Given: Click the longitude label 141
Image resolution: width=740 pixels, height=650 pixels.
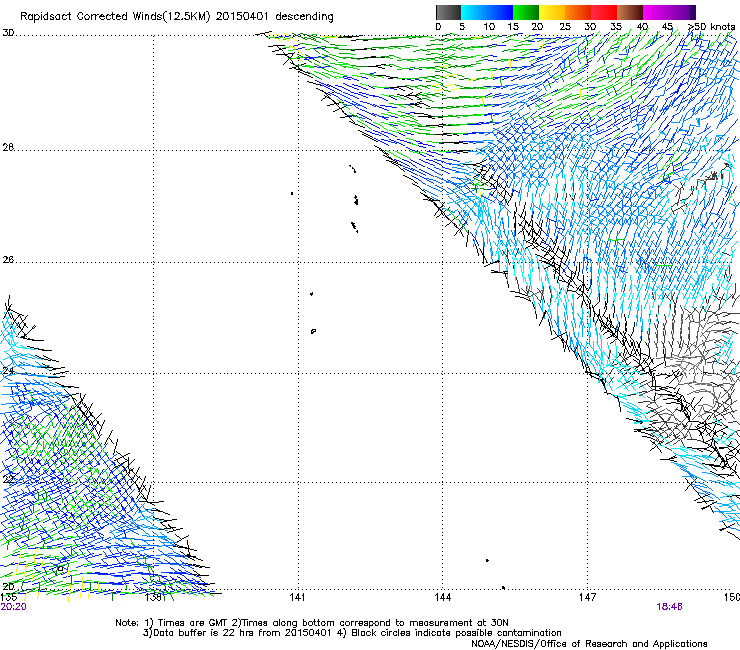Looking at the screenshot, I should (297, 597).
